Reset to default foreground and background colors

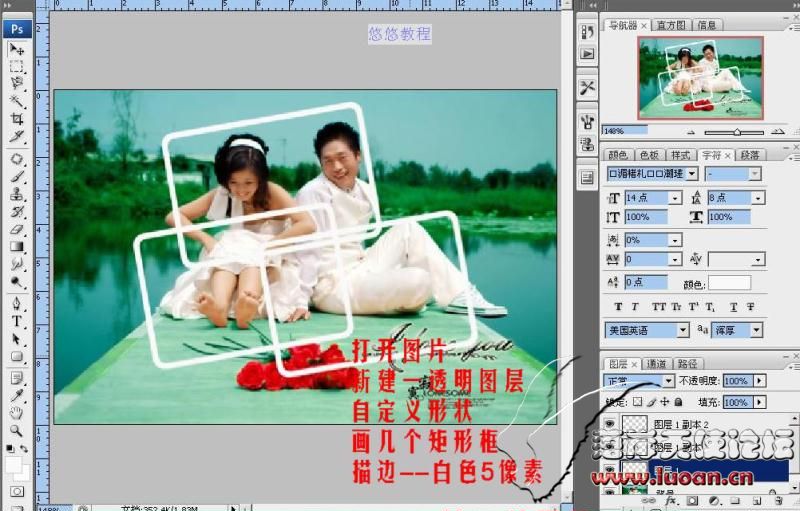click(x=10, y=449)
